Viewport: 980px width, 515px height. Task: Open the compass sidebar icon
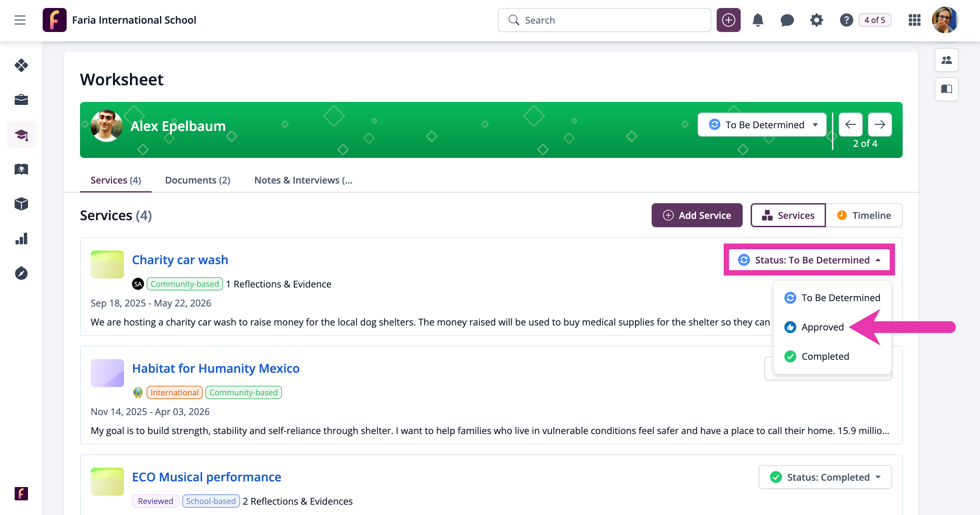click(x=21, y=273)
